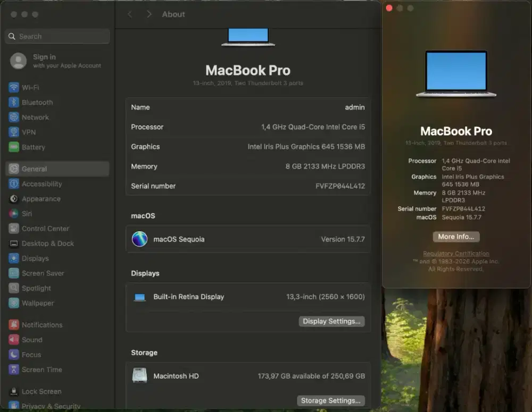Viewport: 532px width, 412px height.
Task: Click the General gear icon
Action: tap(14, 169)
